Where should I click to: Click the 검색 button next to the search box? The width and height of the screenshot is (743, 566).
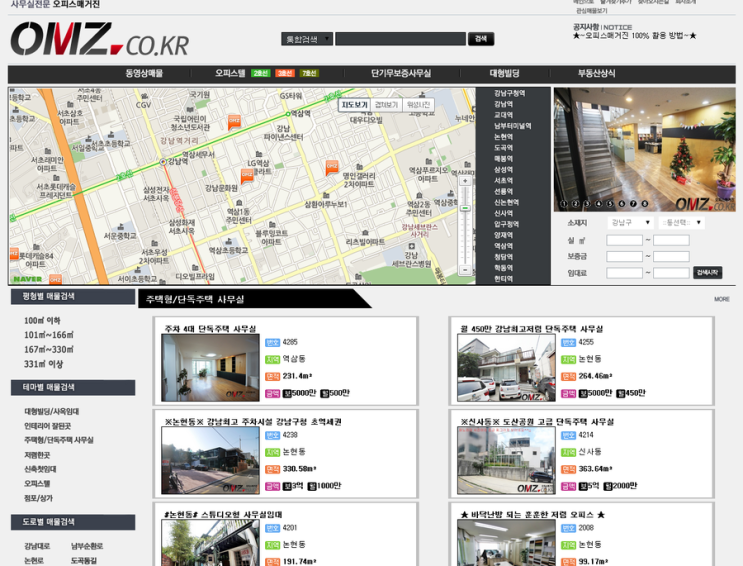click(x=481, y=39)
